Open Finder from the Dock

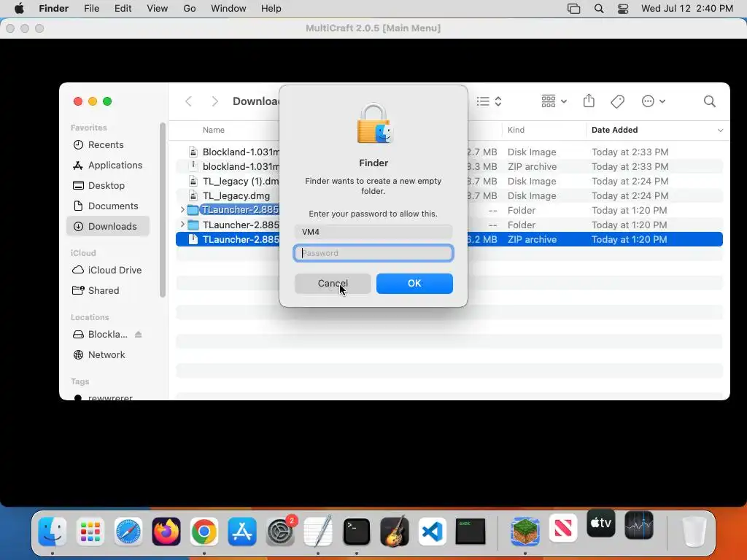pos(52,532)
